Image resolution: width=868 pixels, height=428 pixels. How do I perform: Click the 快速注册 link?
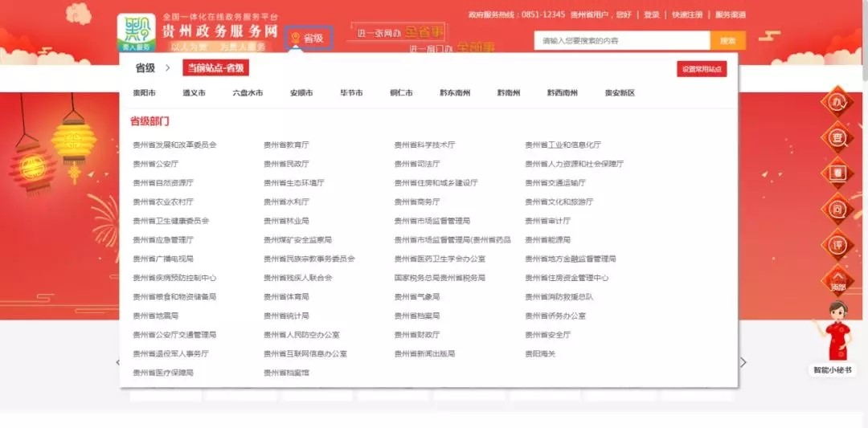[687, 15]
